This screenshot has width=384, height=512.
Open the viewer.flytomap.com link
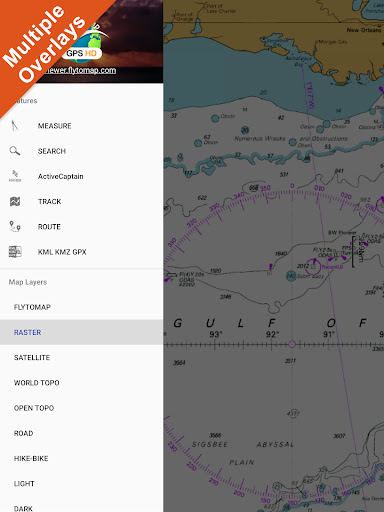[80, 70]
